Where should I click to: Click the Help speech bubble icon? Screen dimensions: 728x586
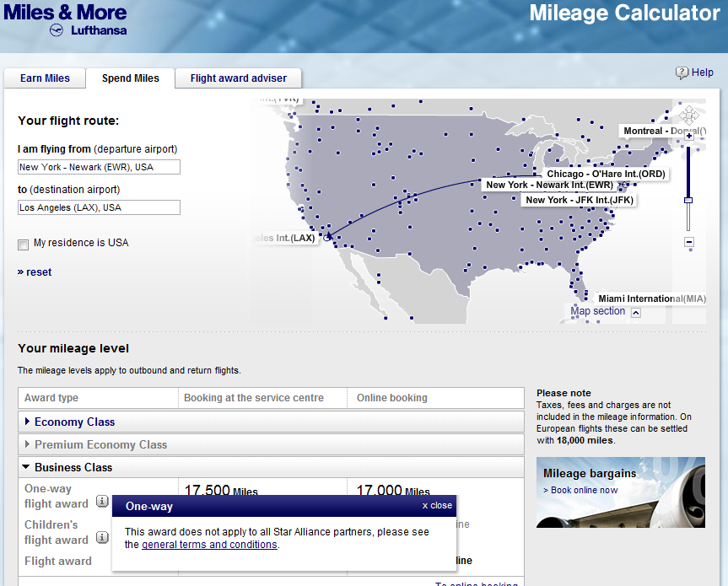tap(682, 73)
